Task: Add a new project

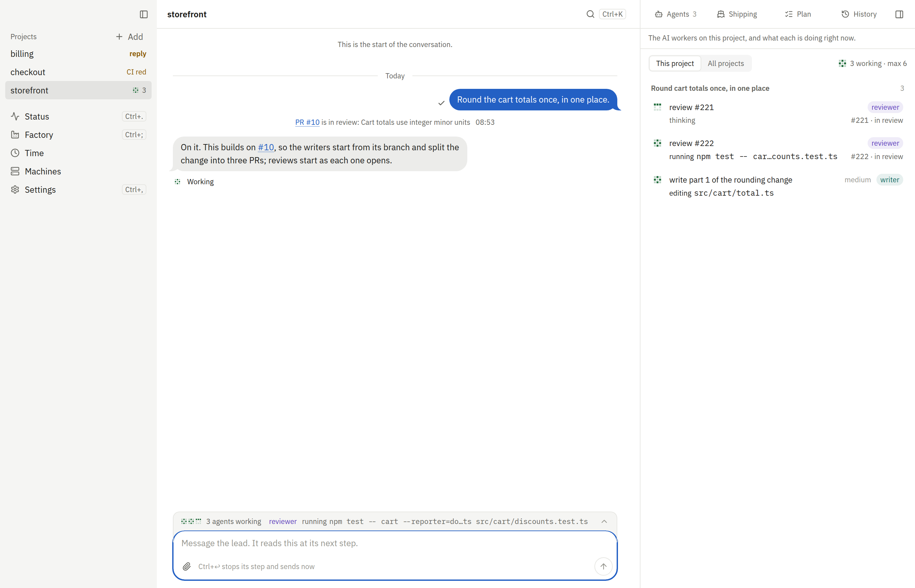Action: pos(129,37)
